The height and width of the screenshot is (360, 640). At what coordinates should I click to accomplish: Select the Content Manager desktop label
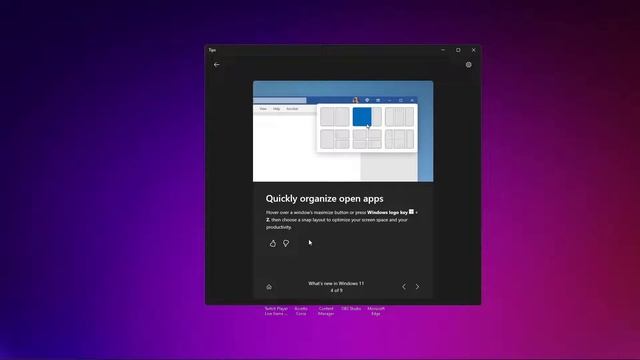point(326,311)
